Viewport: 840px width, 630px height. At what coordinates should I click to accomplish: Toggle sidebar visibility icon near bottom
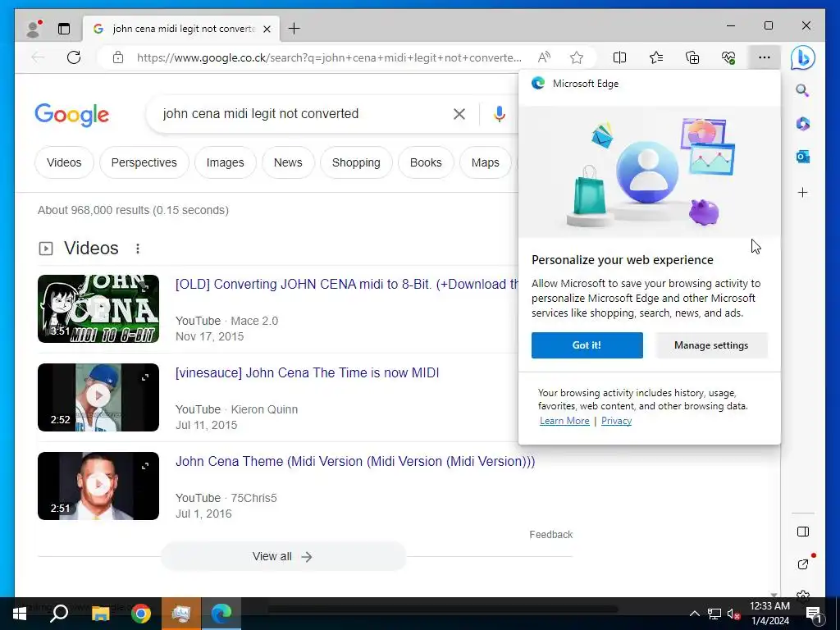(802, 532)
